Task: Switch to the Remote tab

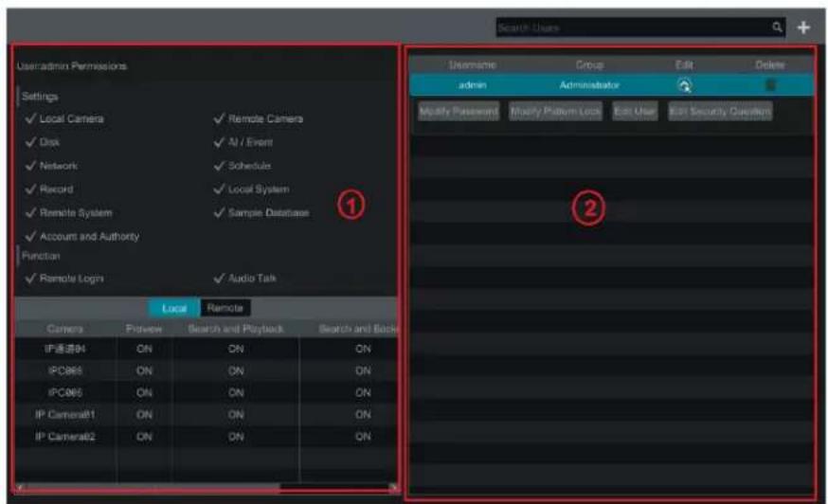Action: [225, 308]
